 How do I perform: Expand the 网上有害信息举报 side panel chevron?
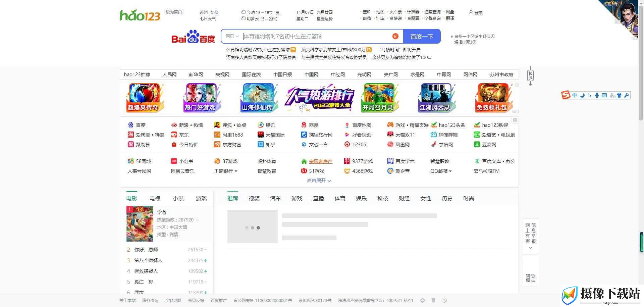click(x=530, y=248)
